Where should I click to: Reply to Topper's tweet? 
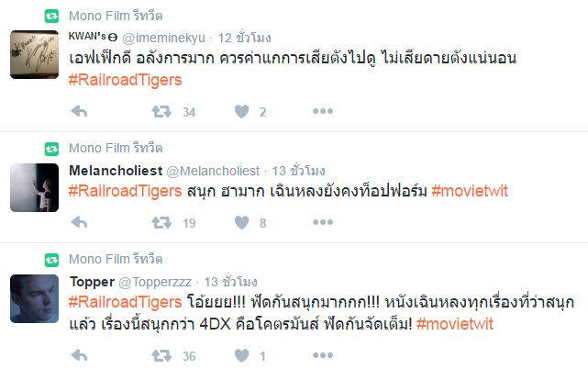pos(79,355)
